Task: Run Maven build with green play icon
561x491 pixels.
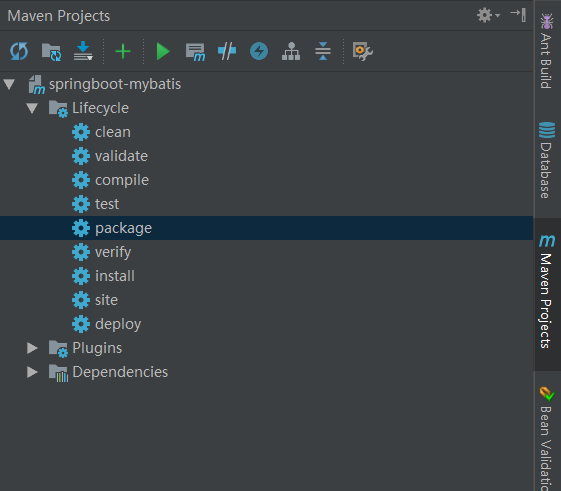Action: tap(163, 51)
